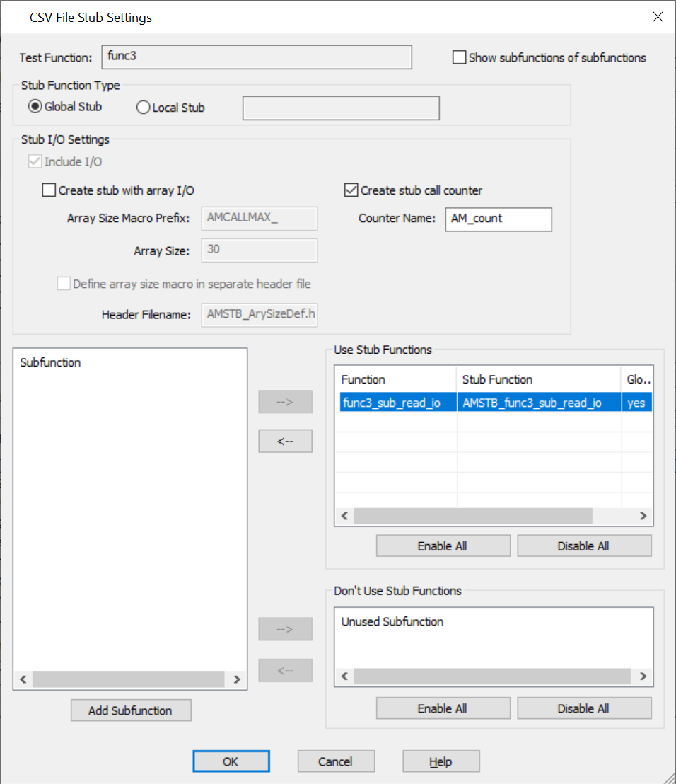Click right scroll arrow of Subfunction list
The image size is (676, 784).
click(237, 679)
